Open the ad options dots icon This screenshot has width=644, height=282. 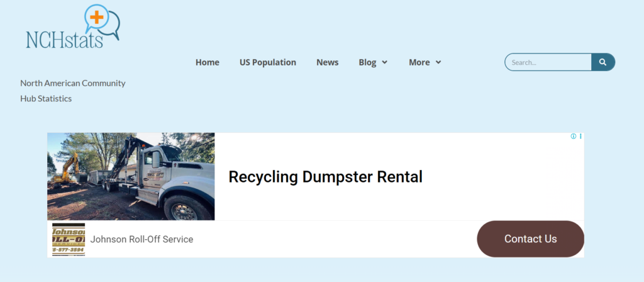[580, 137]
